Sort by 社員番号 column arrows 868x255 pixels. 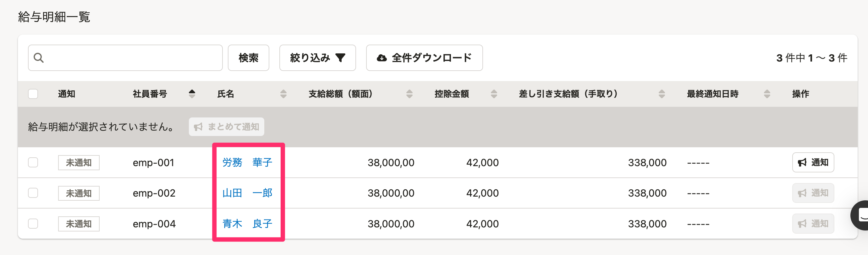coord(192,94)
